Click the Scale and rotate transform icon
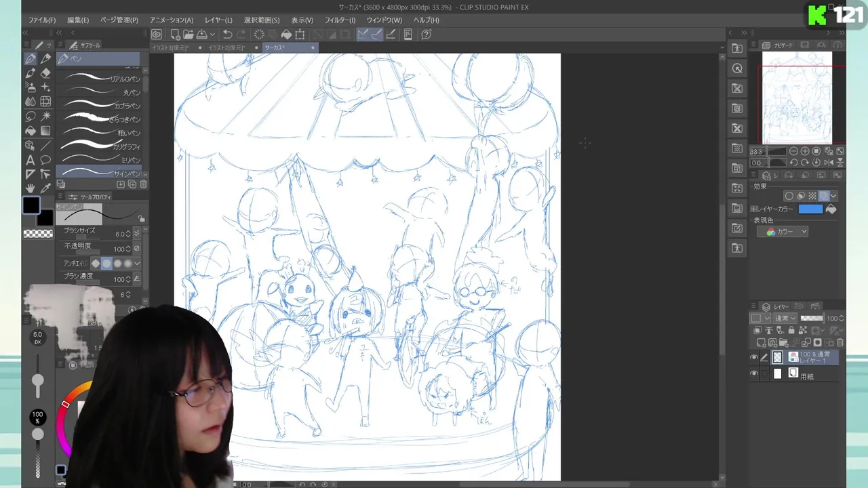 pos(300,35)
